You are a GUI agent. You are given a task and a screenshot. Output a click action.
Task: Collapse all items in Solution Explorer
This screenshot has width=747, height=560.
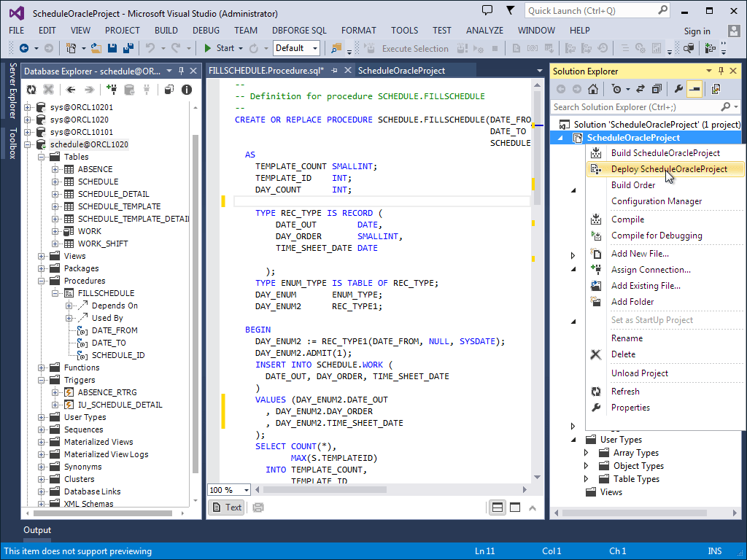[x=656, y=88]
